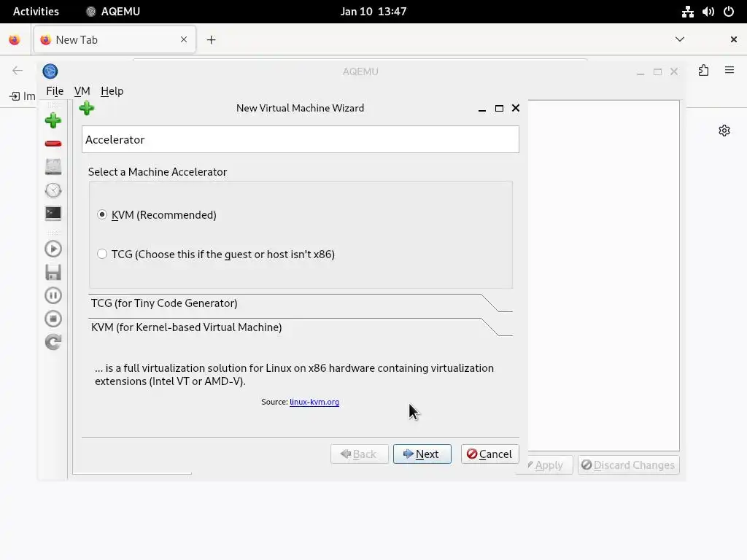This screenshot has height=560, width=747.
Task: Click the Firefox View pinned icon
Action: [x=15, y=39]
